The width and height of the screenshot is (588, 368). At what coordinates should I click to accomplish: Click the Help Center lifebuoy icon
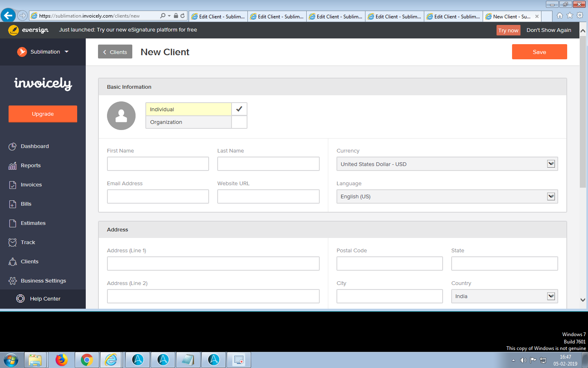20,298
